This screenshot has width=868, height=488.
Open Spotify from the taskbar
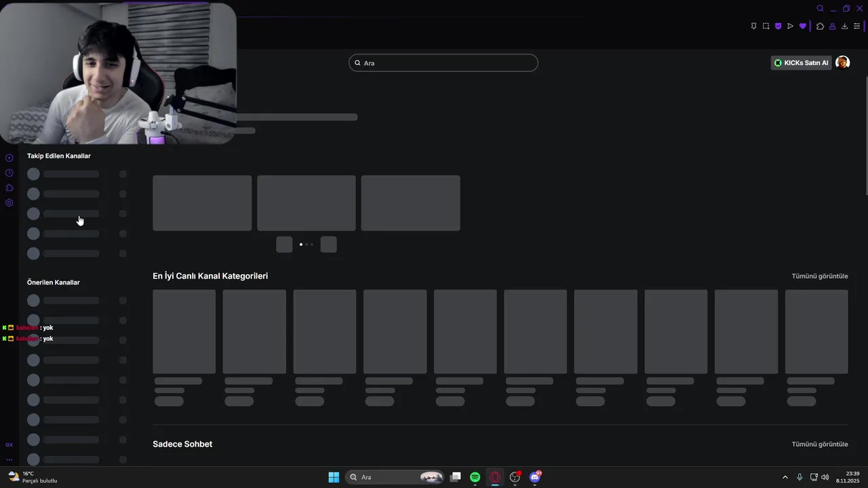coord(475,477)
